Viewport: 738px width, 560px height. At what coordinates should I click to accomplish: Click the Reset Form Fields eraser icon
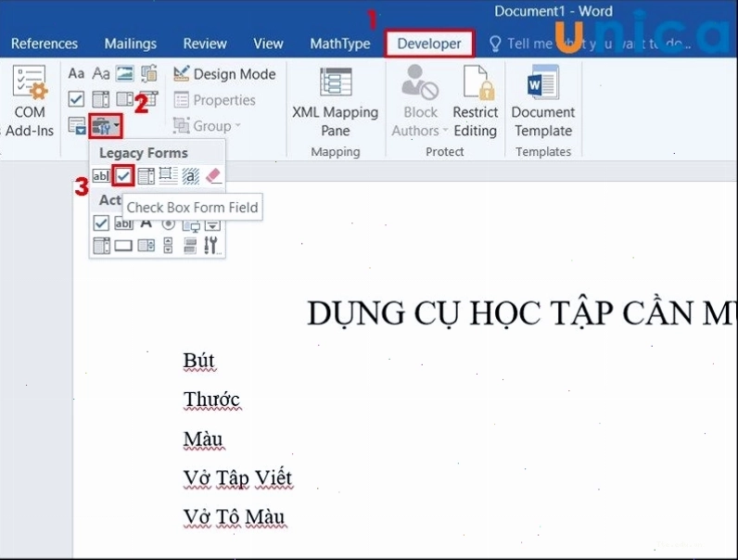(x=213, y=176)
